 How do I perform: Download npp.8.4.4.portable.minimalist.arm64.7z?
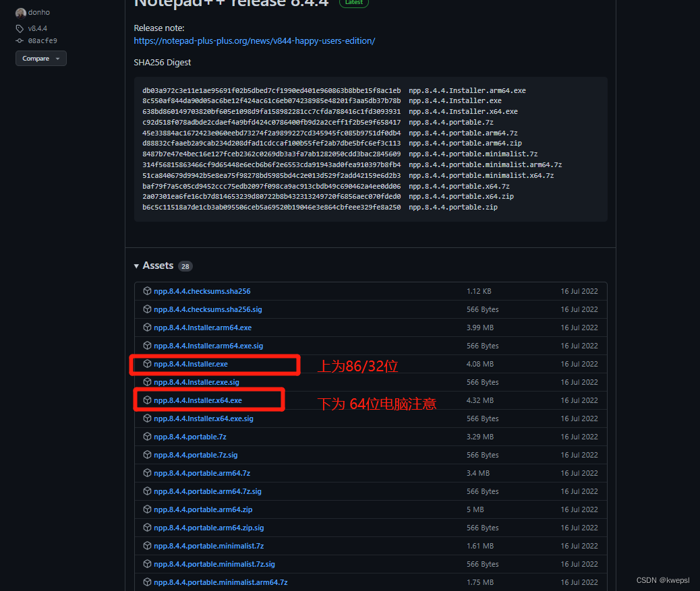221,582
